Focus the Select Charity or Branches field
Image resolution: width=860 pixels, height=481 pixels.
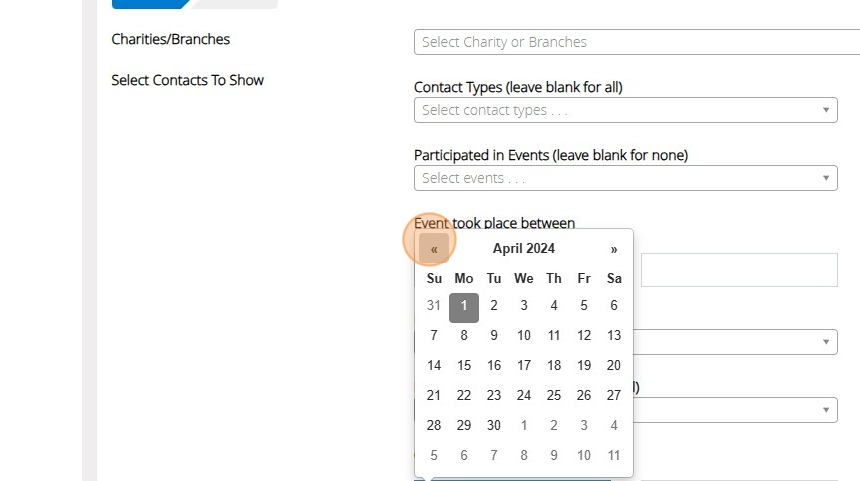tap(636, 42)
